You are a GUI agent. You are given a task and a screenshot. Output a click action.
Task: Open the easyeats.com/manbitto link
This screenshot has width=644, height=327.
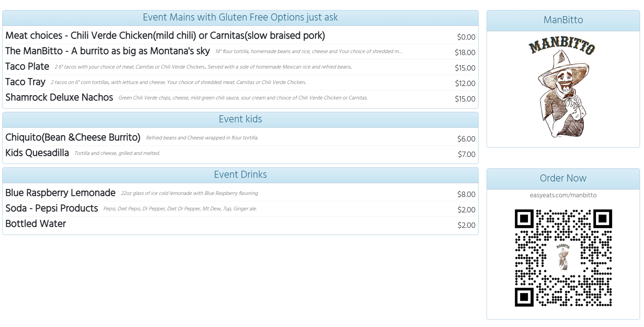click(x=563, y=195)
